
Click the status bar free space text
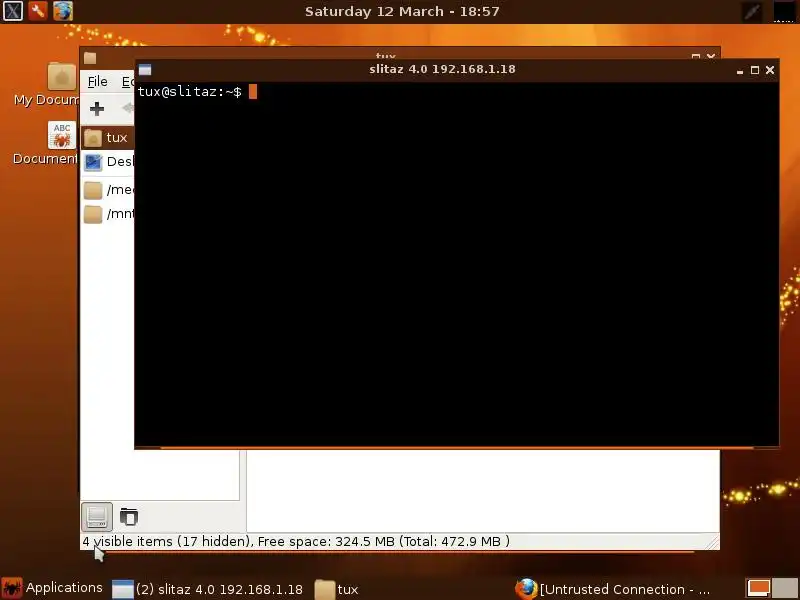(296, 541)
